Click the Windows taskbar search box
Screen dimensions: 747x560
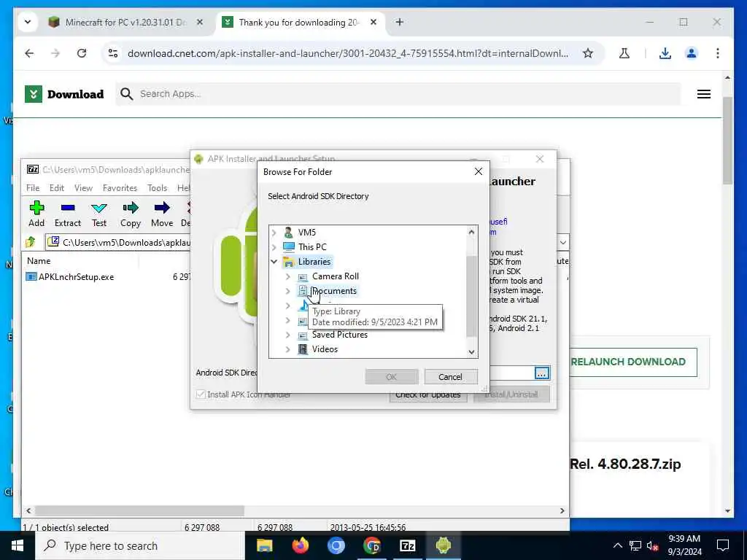(140, 545)
